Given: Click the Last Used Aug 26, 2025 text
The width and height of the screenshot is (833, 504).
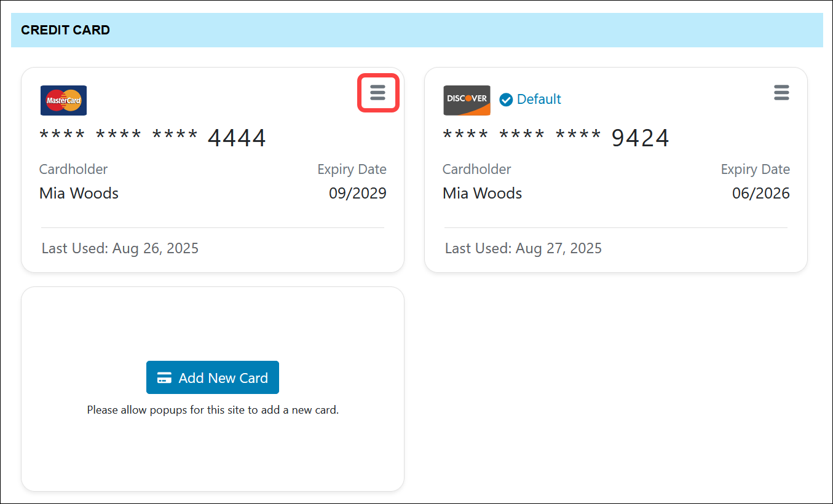Looking at the screenshot, I should (x=120, y=248).
